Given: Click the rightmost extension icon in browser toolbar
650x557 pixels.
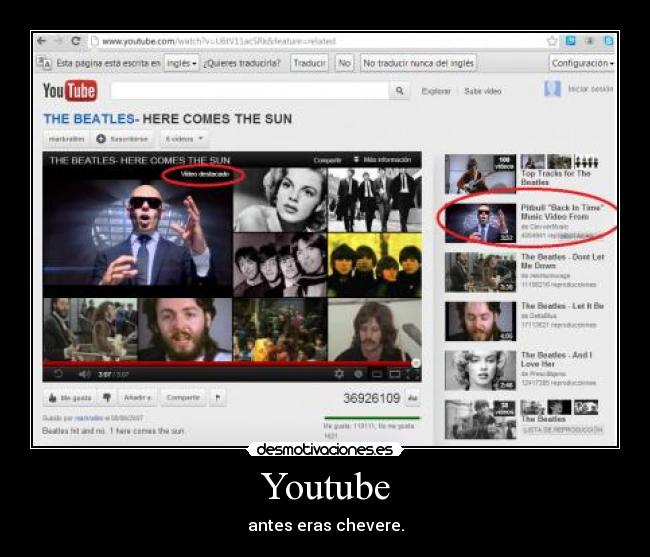Looking at the screenshot, I should [x=609, y=41].
